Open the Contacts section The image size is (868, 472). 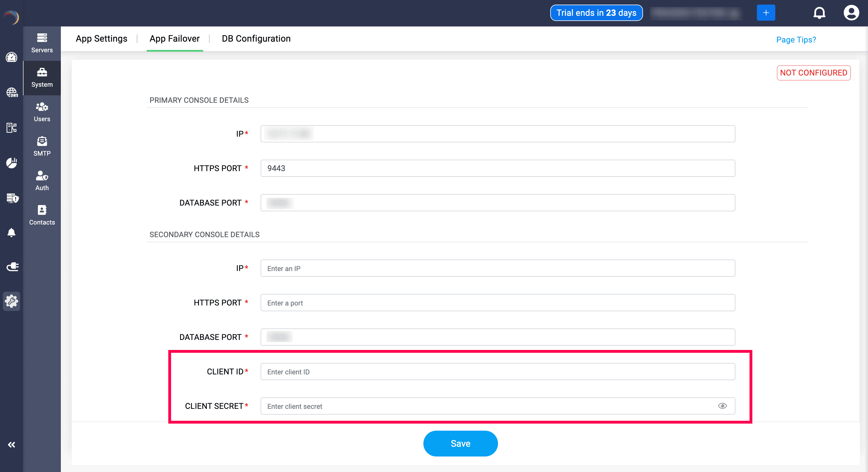[x=42, y=215]
